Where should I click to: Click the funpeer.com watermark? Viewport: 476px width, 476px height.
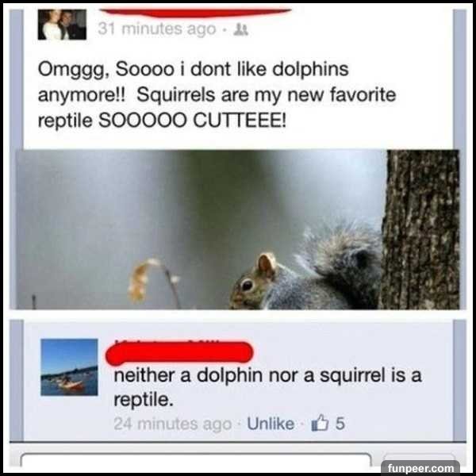420,468
